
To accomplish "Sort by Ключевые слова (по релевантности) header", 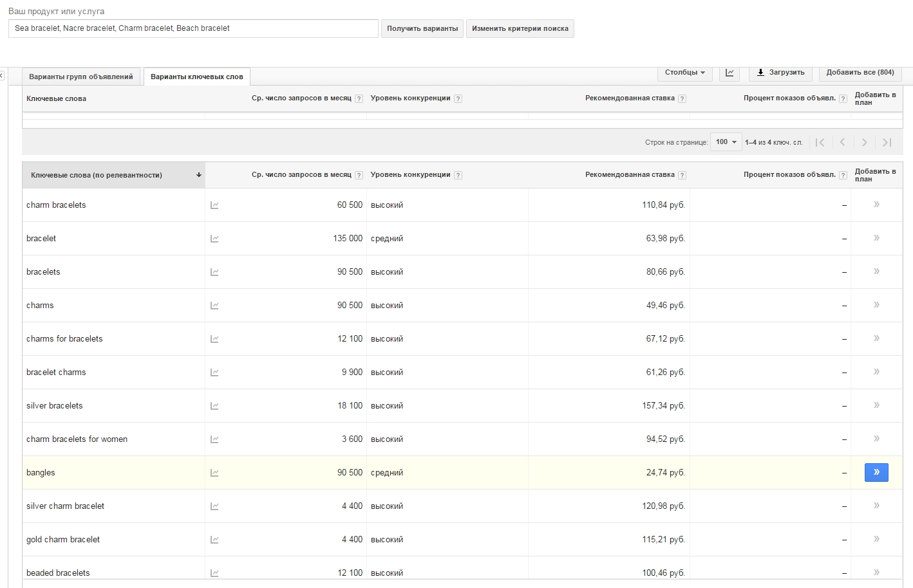I will click(114, 175).
